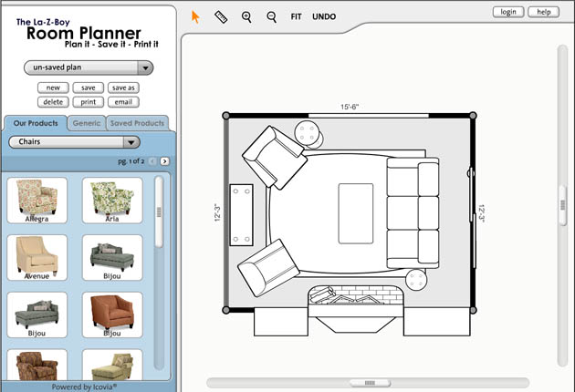Image resolution: width=575 pixels, height=392 pixels.
Task: Click FIT to fit the plan to view
Action: (296, 16)
